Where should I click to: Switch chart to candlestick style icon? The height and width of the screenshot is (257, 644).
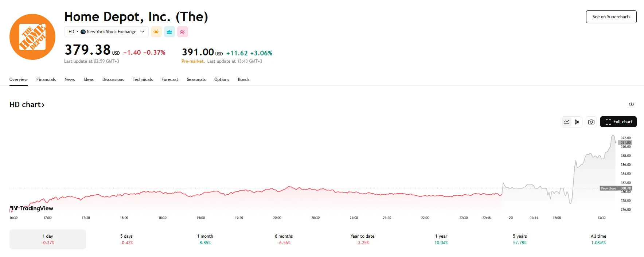577,122
